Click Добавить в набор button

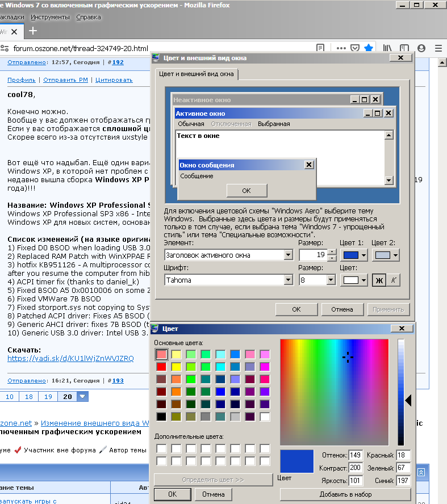(x=346, y=494)
